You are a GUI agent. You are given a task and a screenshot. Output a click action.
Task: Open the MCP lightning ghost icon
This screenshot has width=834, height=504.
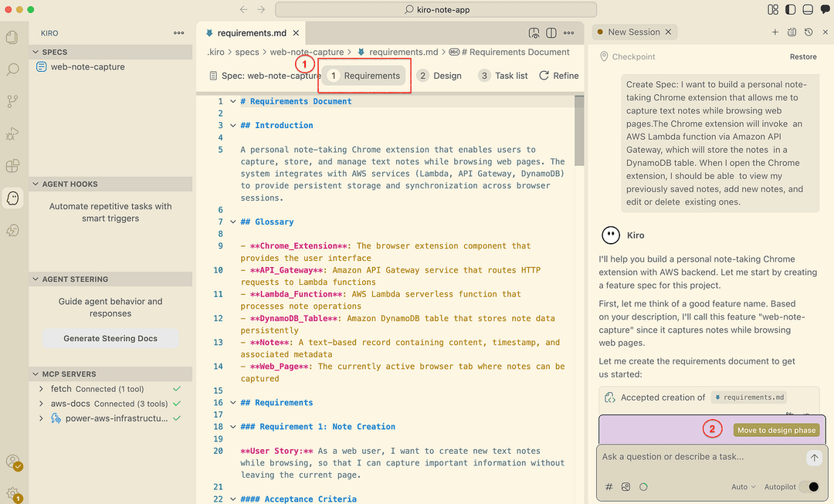pos(12,230)
